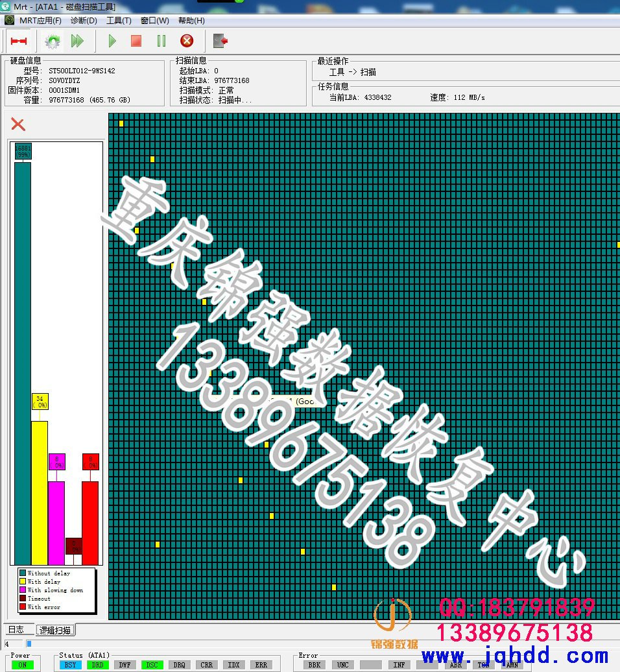620x672 pixels.
Task: Open the 帮助(H) menu
Action: pos(191,20)
